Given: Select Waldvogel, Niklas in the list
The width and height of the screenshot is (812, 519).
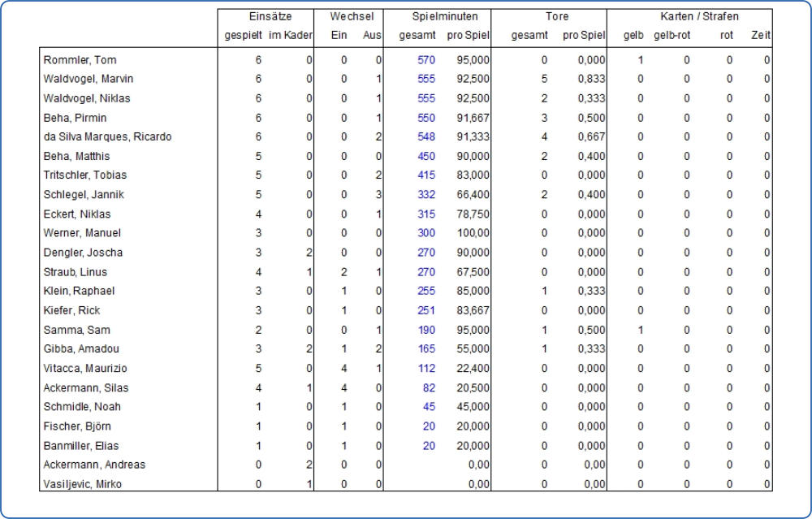Looking at the screenshot, I should click(x=87, y=98).
